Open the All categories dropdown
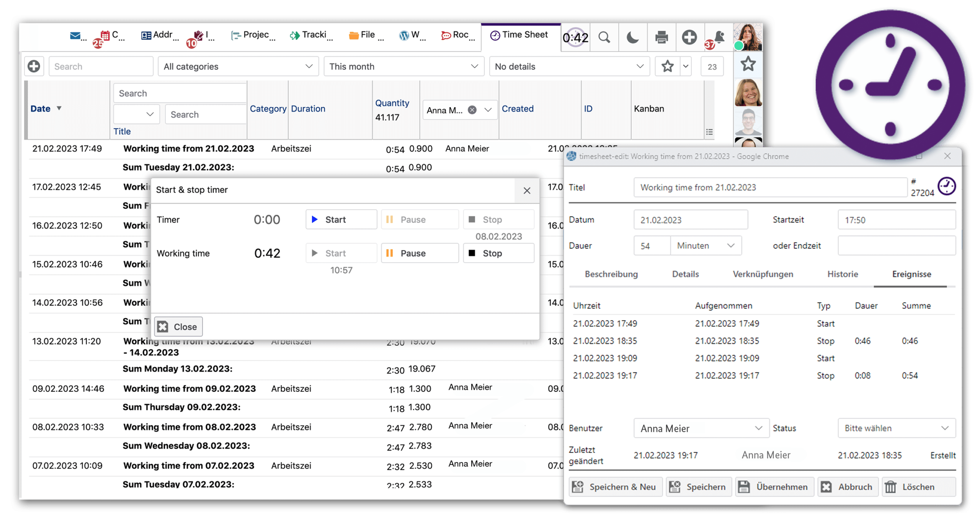Image resolution: width=980 pixels, height=520 pixels. click(238, 66)
